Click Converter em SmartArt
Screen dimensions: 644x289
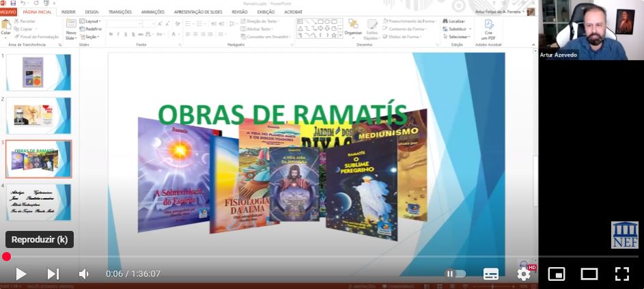[266, 37]
